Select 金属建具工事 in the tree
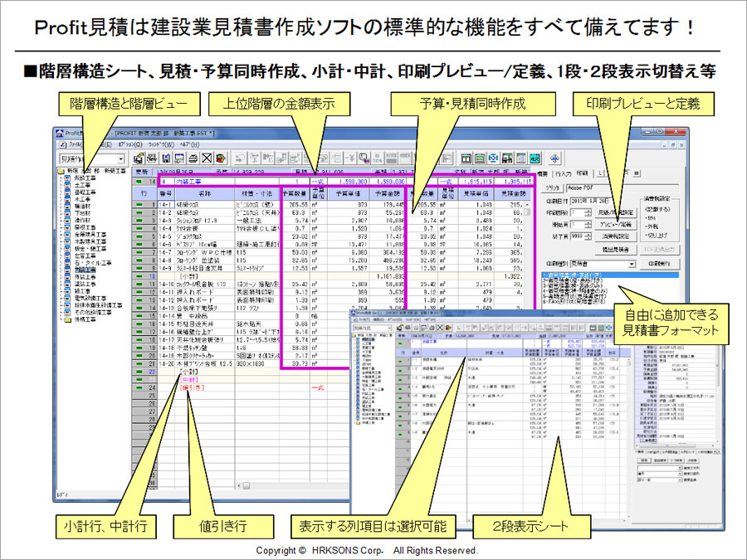The width and height of the screenshot is (747, 560). [90, 235]
